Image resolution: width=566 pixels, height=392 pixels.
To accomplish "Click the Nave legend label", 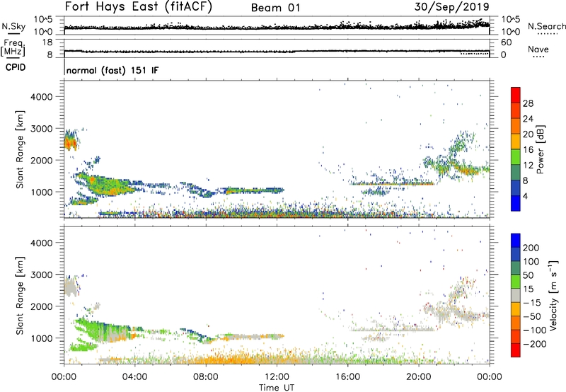I will 538,50.
